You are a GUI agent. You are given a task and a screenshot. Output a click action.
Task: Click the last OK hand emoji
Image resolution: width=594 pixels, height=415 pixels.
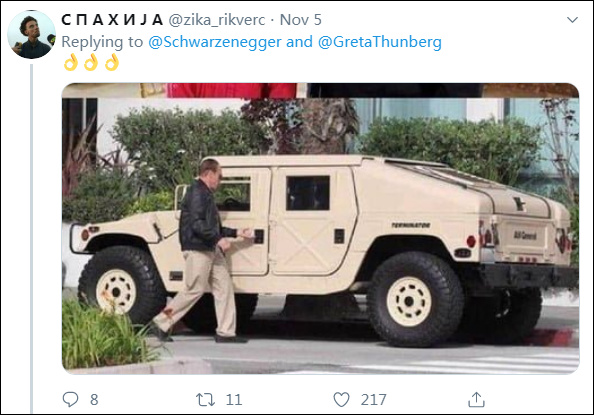tap(112, 62)
